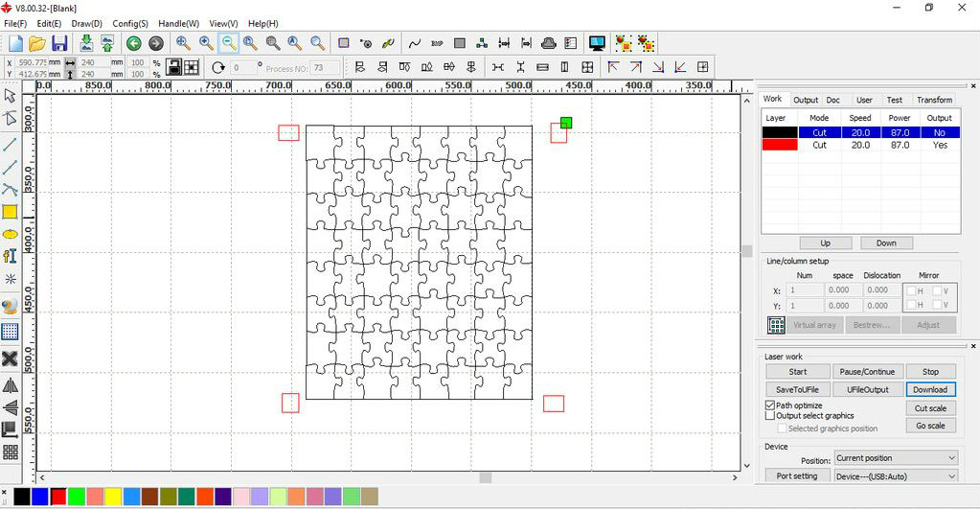Click the canvas vertical scrollbar down arrow
This screenshot has height=509, width=980.
[747, 465]
